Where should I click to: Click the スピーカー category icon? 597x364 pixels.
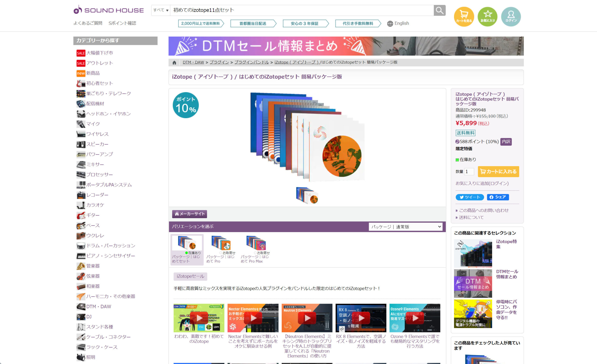[x=81, y=144]
